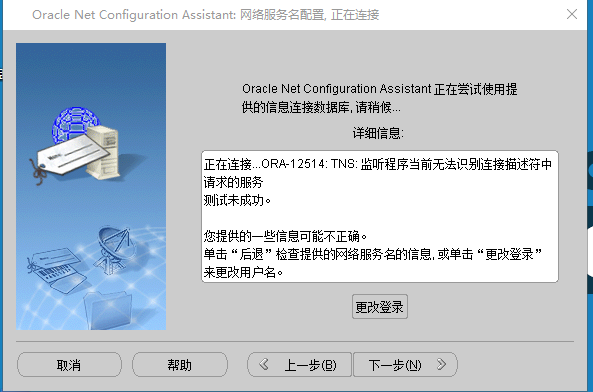This screenshot has width=593, height=392.
Task: Click the 测试未成功 line in details
Action: point(237,200)
